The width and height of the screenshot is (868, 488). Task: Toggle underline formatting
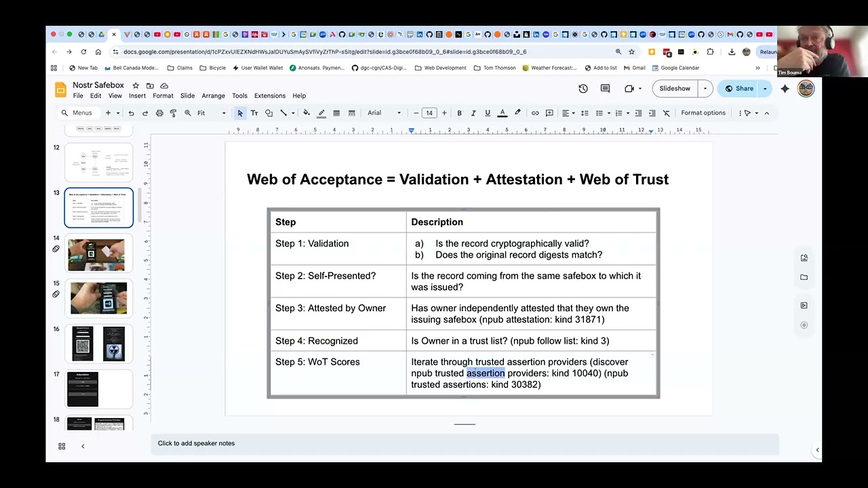pos(488,113)
